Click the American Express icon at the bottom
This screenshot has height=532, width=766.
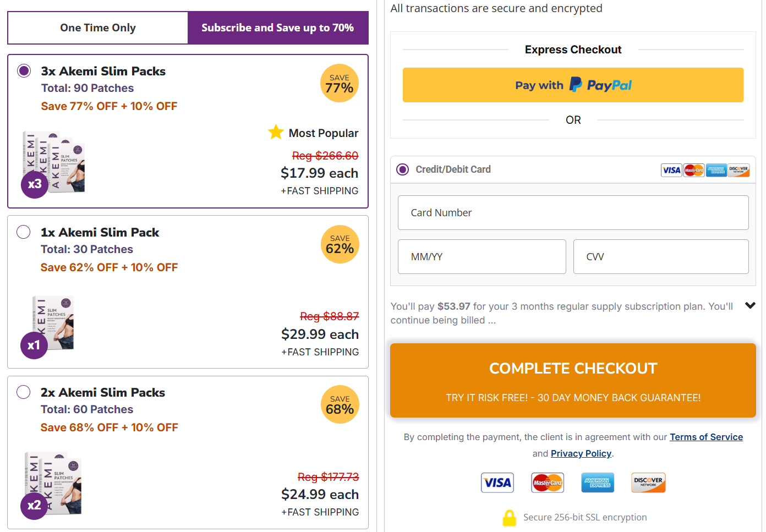598,482
